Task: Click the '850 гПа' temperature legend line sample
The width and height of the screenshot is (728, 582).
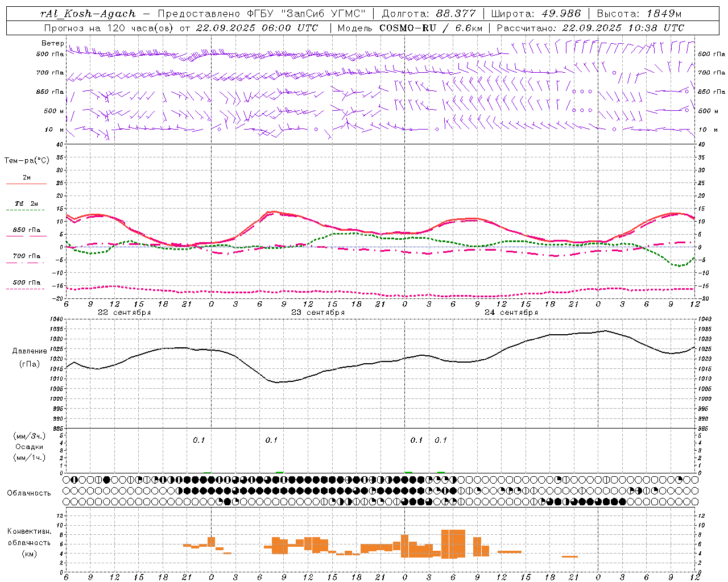Action: coord(26,236)
